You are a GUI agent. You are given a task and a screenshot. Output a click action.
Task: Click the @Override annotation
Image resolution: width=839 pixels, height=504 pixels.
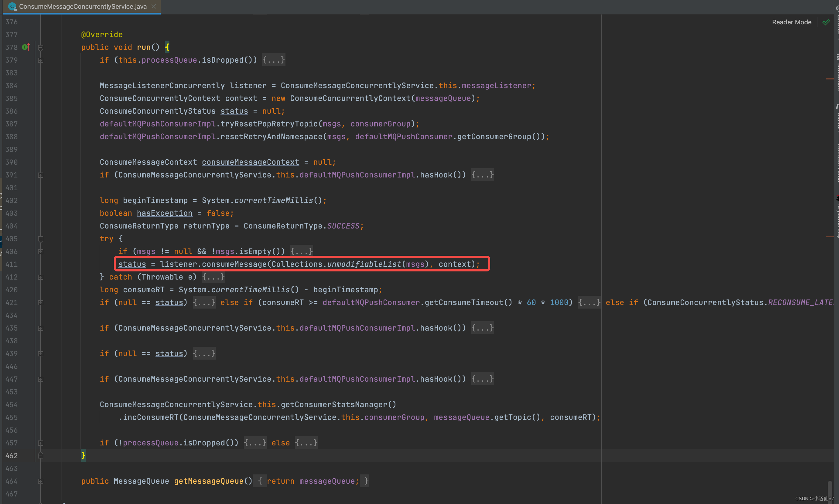(x=102, y=35)
